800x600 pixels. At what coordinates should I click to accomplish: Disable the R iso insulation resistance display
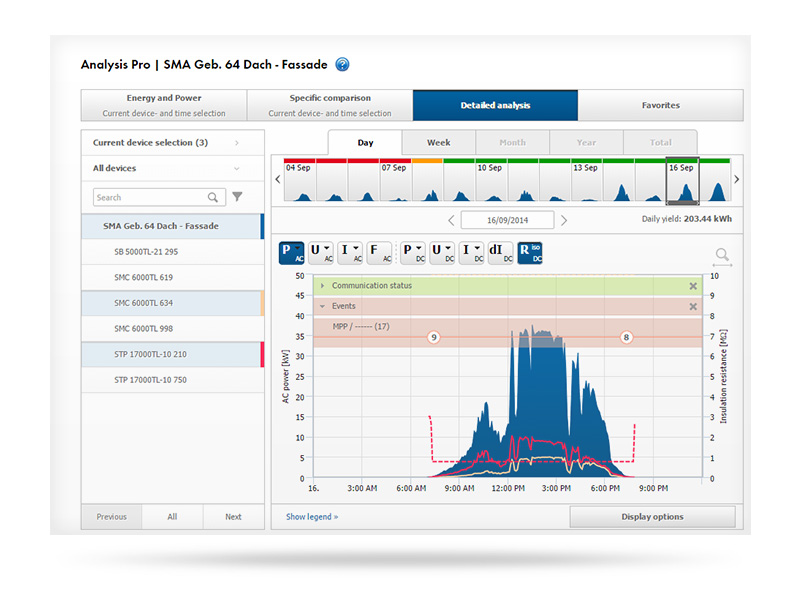[x=529, y=252]
